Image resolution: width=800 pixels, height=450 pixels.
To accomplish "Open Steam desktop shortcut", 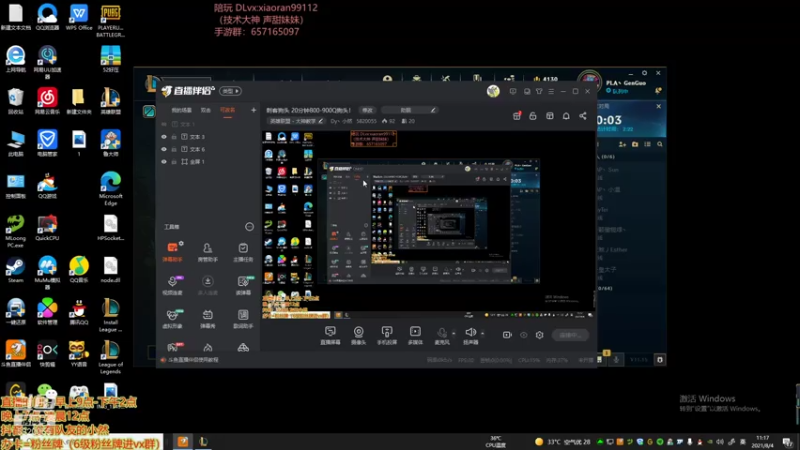I will click(x=15, y=270).
